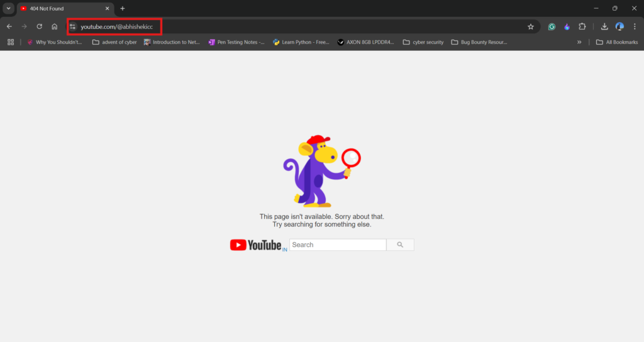Open the Grammarly extension icon
The width and height of the screenshot is (644, 342).
552,26
